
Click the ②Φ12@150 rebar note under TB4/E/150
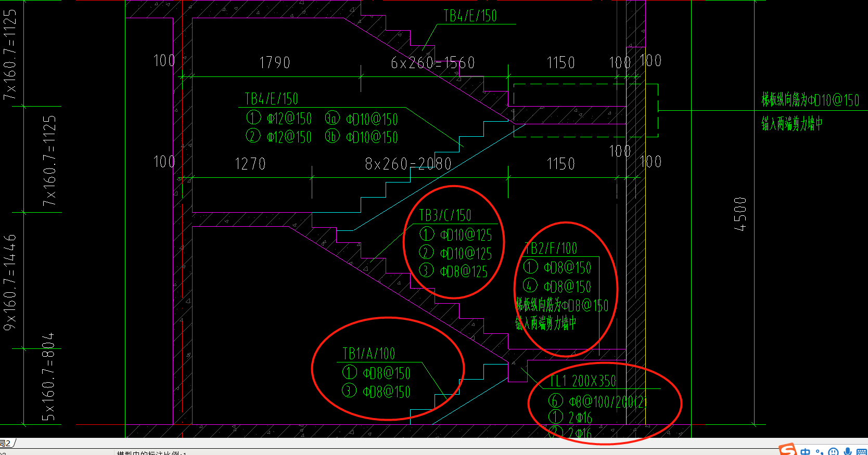(x=279, y=137)
